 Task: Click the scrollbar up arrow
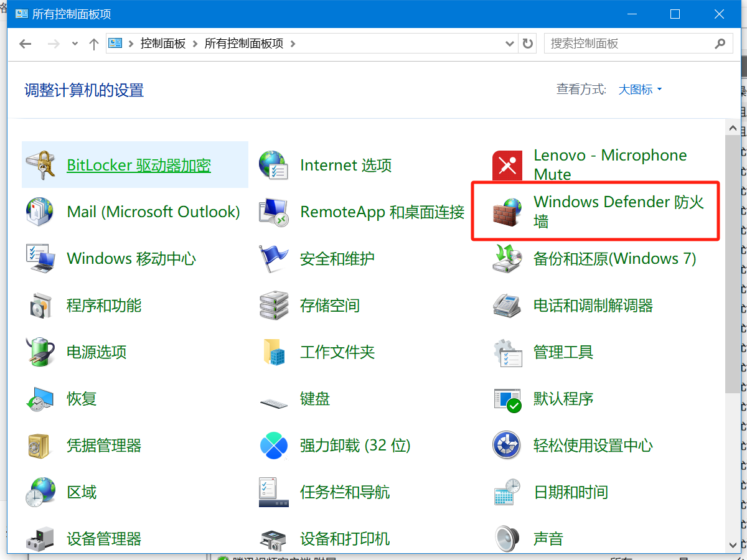click(733, 127)
